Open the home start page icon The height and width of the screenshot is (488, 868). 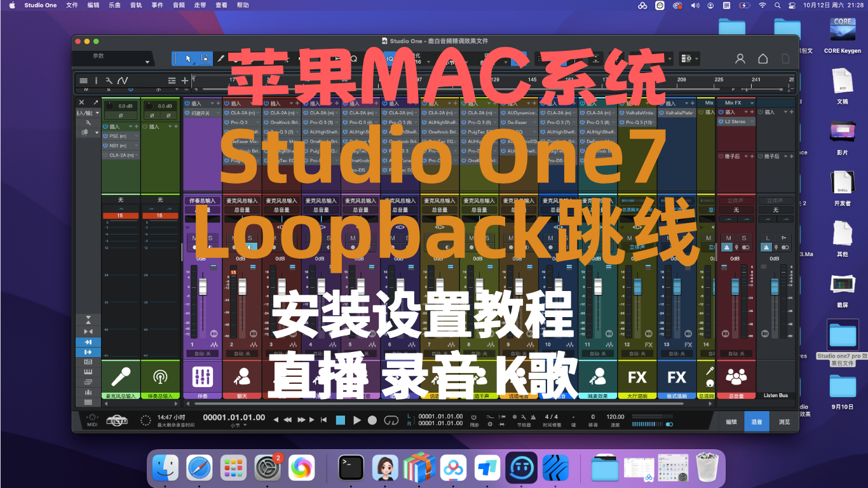763,58
